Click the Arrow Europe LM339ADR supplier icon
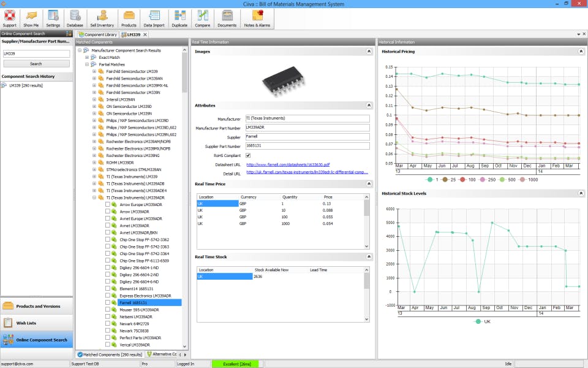The image size is (588, 368). pyautogui.click(x=114, y=205)
